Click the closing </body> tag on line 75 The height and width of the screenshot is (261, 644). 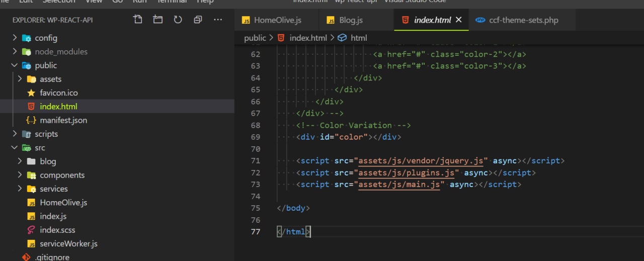tap(293, 208)
